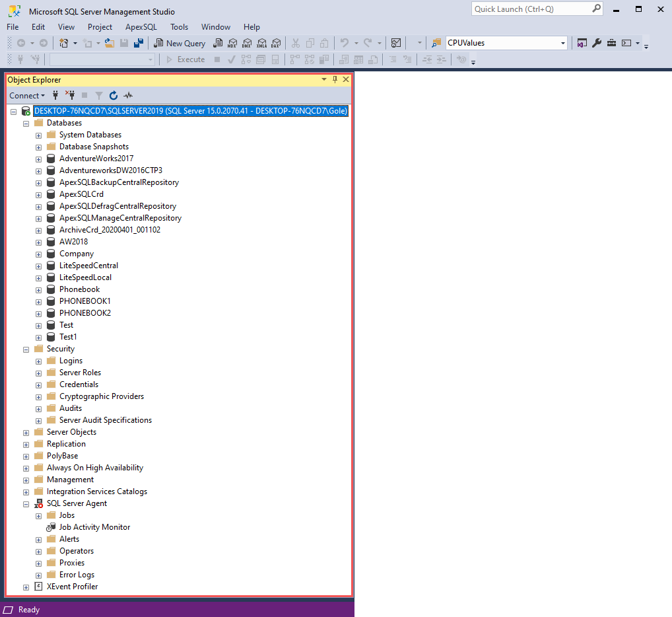Click the Find in Files icon
This screenshot has height=617, width=672.
436,43
